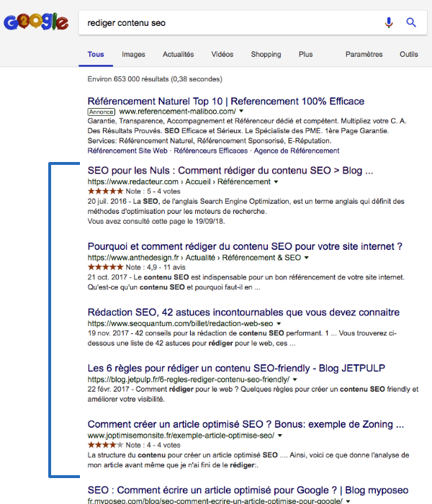The height and width of the screenshot is (504, 432).
Task: Click the URL https://www.seoquantum.com/billet/redaction-web-seo
Action: pyautogui.click(x=180, y=324)
